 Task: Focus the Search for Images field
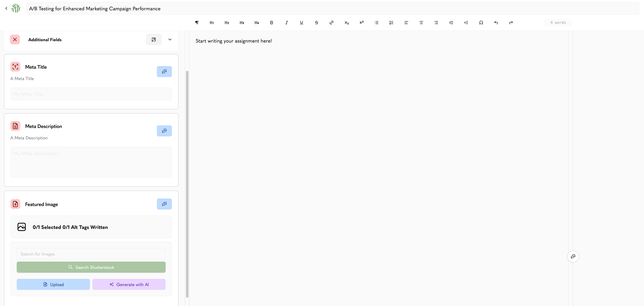click(x=91, y=254)
